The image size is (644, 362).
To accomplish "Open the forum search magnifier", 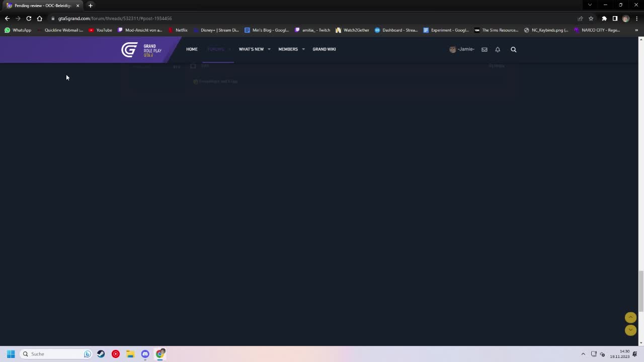I will (x=514, y=49).
